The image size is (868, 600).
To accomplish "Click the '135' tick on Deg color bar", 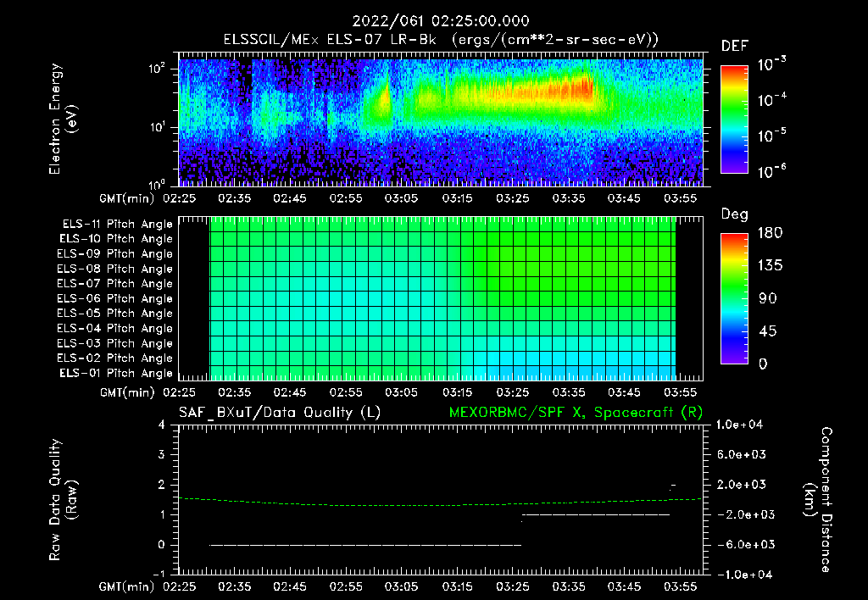I will point(770,266).
